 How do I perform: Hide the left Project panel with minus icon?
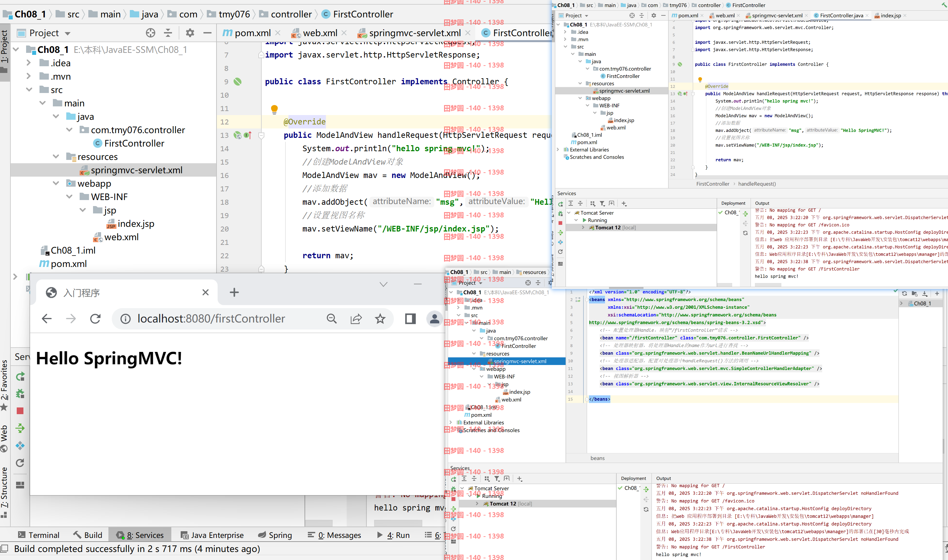(207, 33)
